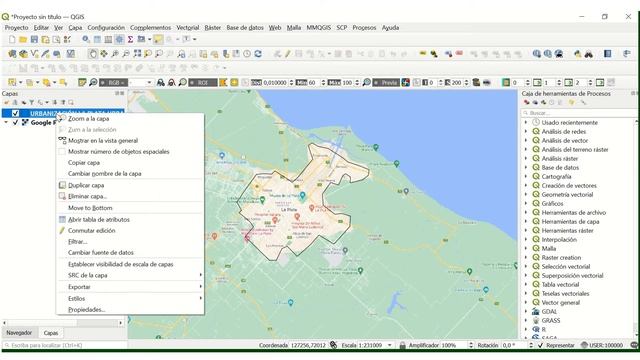Click the filter legend funnel icon in Capas
This screenshot has height=360, width=640.
pyautogui.click(x=31, y=102)
